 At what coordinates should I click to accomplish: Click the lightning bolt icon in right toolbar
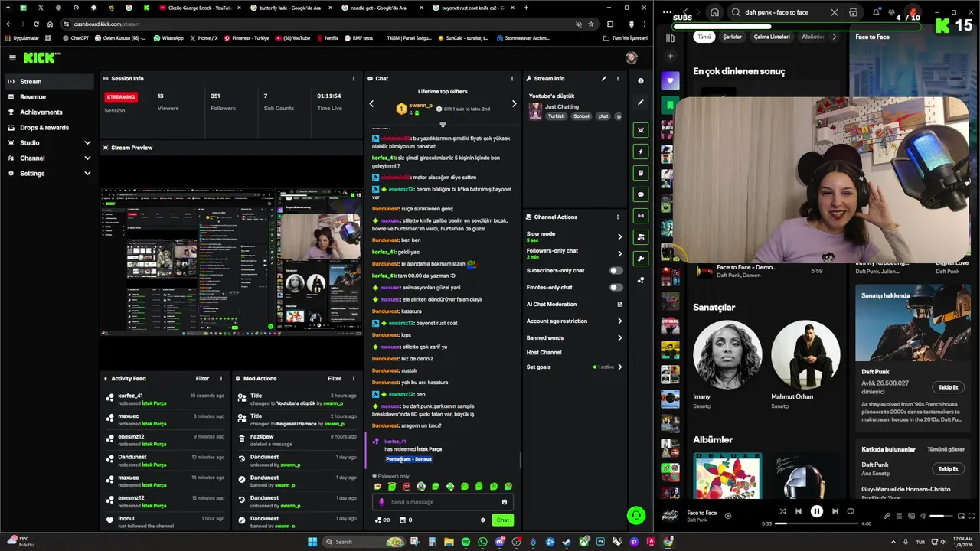[641, 152]
